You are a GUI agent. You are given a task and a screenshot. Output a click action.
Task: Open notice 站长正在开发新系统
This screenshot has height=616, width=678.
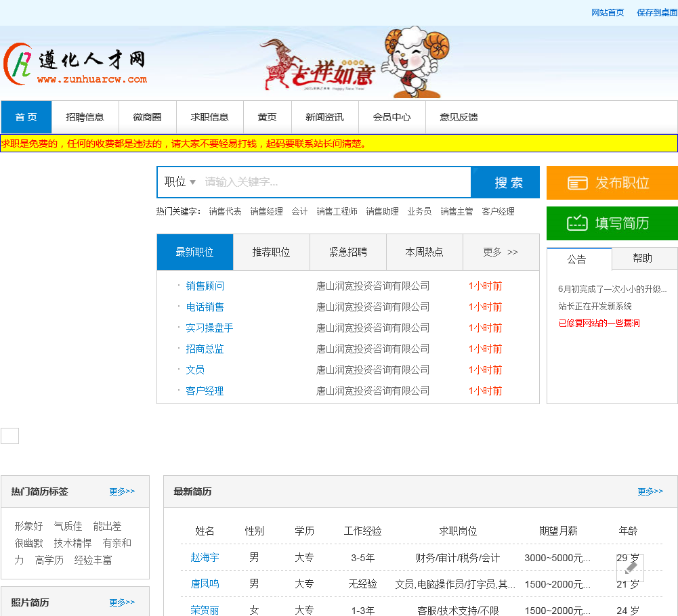[x=595, y=307]
